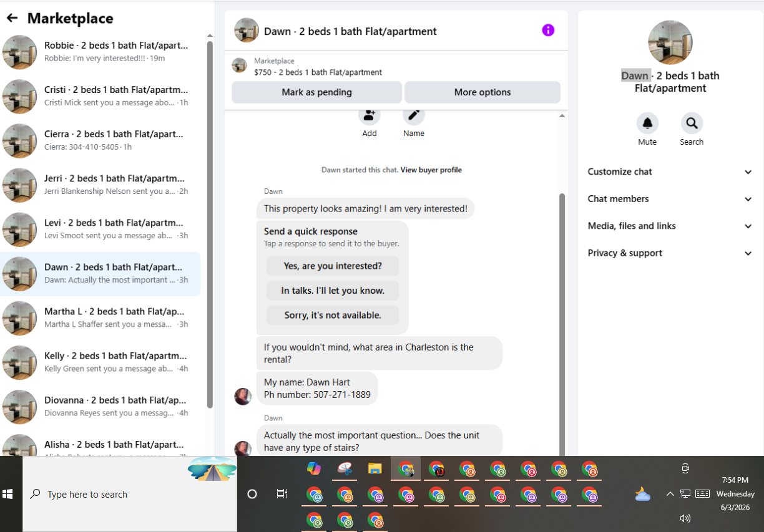Image resolution: width=764 pixels, height=532 pixels.
Task: Click the 'Marketplace' heading text
Action: [x=71, y=18]
